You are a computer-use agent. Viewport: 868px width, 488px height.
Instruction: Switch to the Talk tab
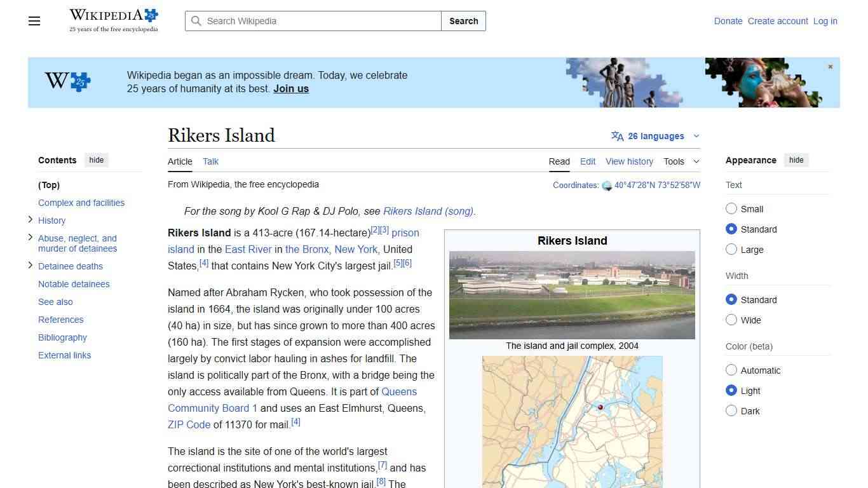[210, 161]
